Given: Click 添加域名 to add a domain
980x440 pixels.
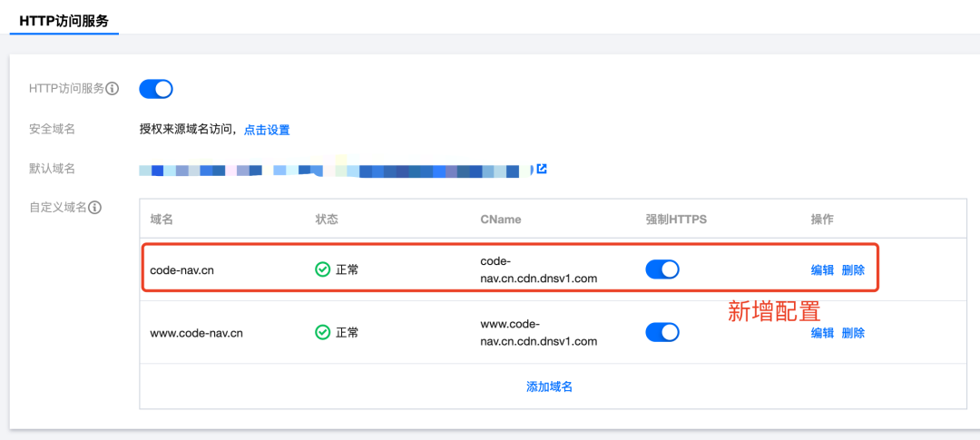Looking at the screenshot, I should pyautogui.click(x=549, y=386).
